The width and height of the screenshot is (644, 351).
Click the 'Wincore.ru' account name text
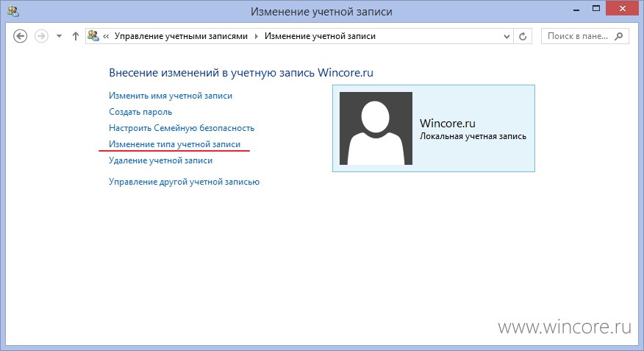[447, 124]
